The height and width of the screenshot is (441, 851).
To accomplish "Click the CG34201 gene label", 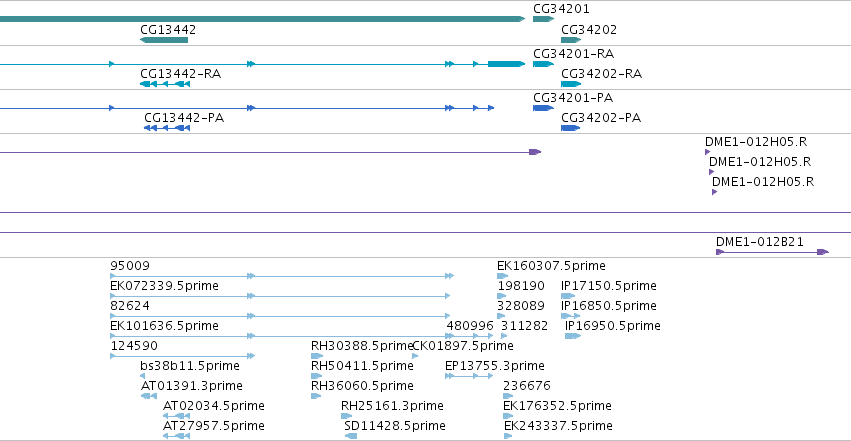I will coord(561,9).
